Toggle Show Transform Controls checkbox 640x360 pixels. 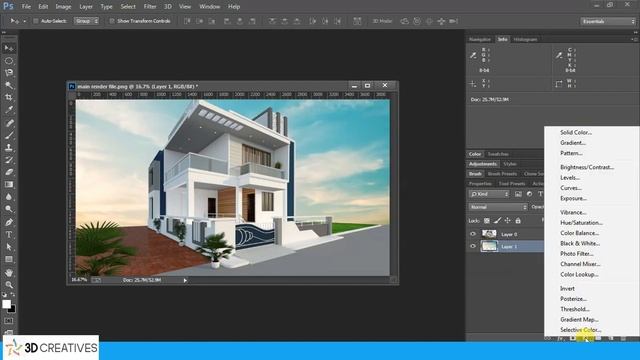tap(112, 21)
